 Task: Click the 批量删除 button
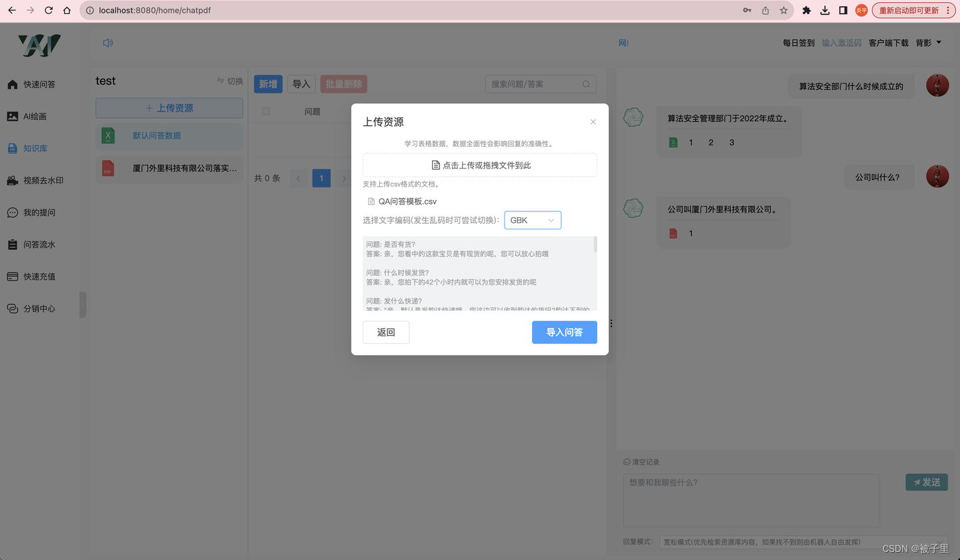pos(344,84)
